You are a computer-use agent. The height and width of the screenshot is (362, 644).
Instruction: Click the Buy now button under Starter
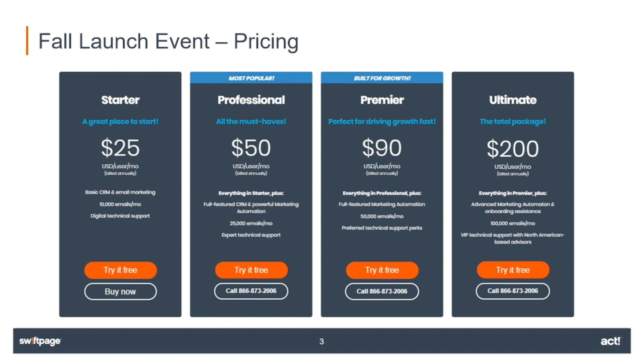[x=120, y=291]
